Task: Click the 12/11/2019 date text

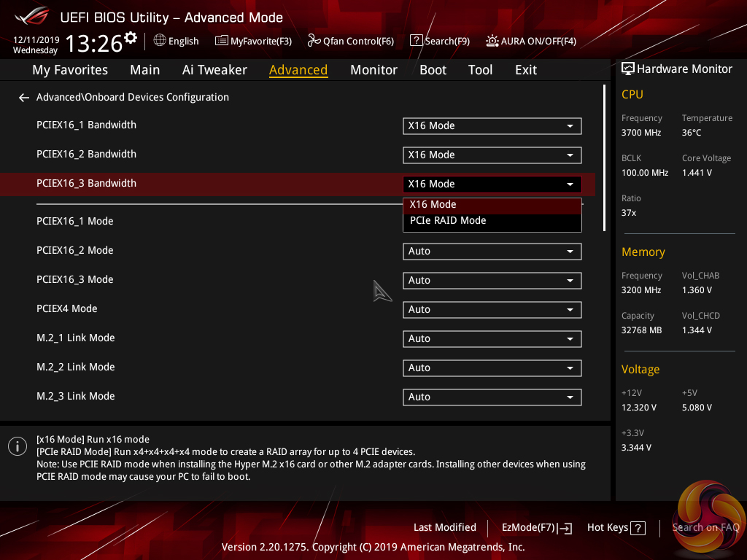Action: 36,40
